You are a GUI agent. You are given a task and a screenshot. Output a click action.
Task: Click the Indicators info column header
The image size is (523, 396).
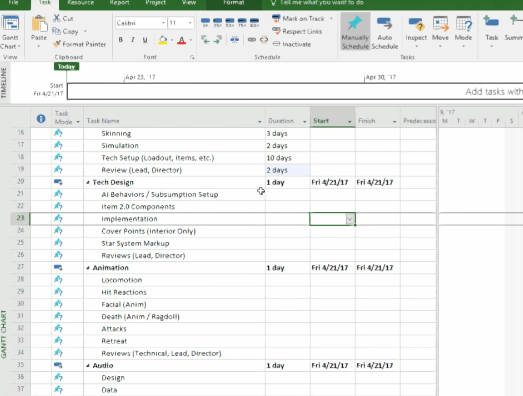(41, 118)
